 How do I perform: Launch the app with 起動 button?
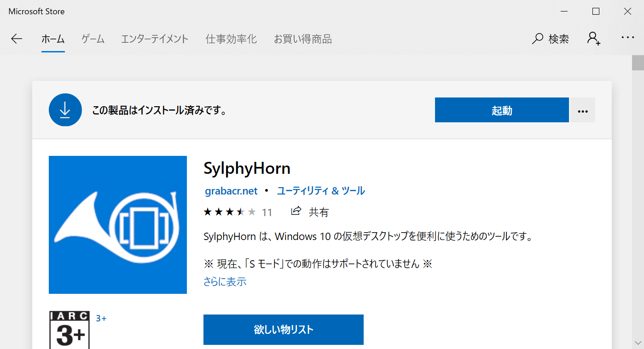(x=502, y=110)
